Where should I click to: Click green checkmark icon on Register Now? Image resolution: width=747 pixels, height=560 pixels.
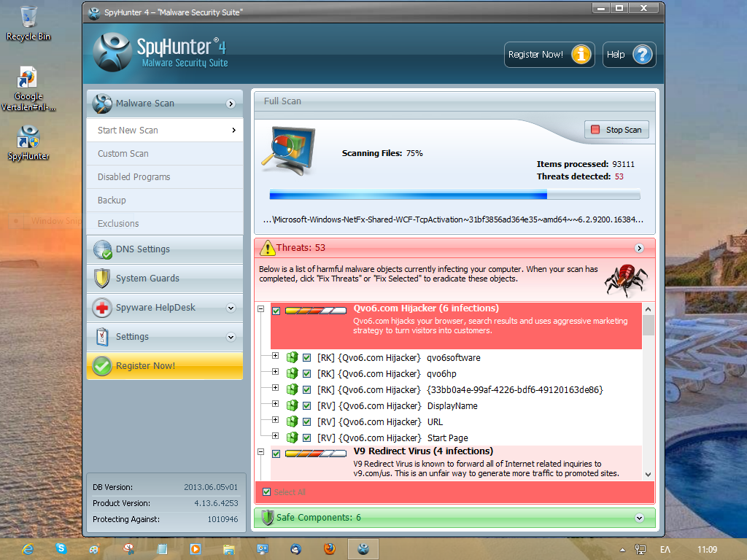tap(102, 366)
